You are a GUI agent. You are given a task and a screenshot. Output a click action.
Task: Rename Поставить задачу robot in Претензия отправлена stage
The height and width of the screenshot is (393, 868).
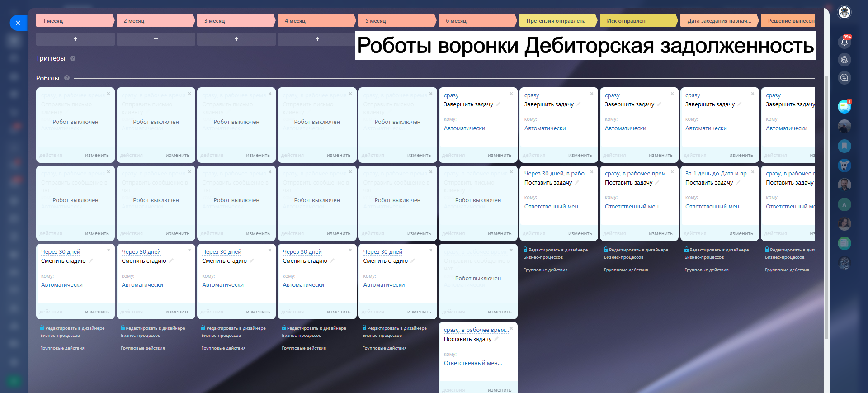(577, 182)
